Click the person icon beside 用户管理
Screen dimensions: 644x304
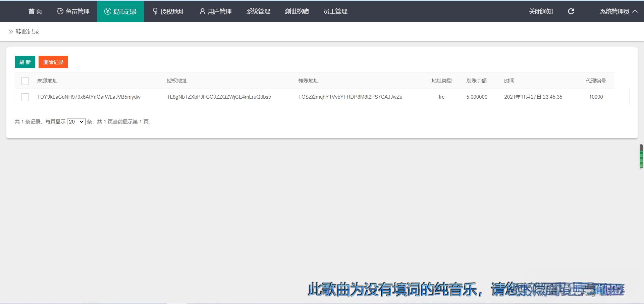pyautogui.click(x=202, y=11)
